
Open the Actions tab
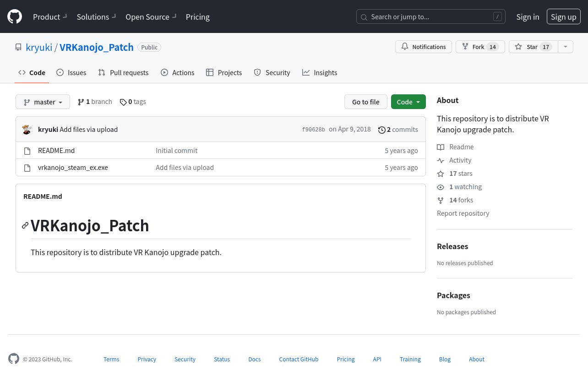click(178, 72)
